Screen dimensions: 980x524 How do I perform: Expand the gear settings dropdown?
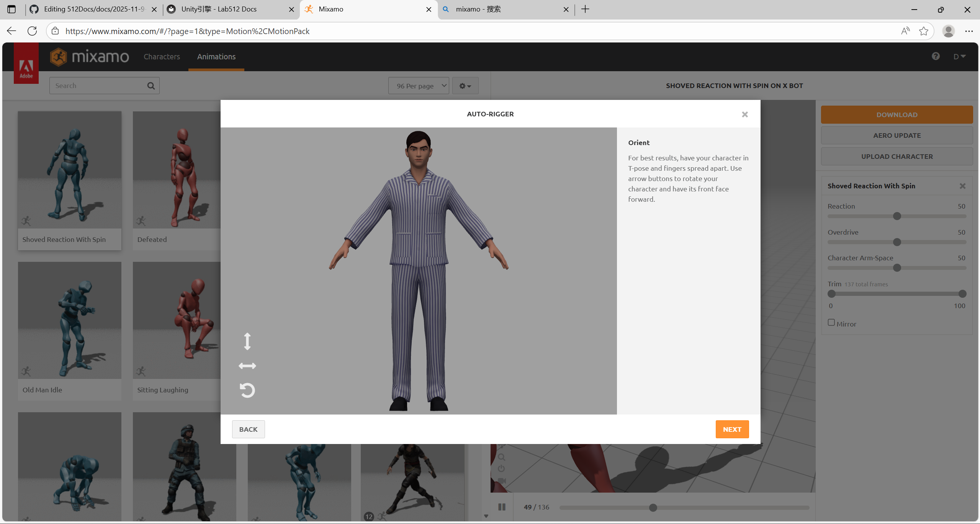pyautogui.click(x=465, y=86)
